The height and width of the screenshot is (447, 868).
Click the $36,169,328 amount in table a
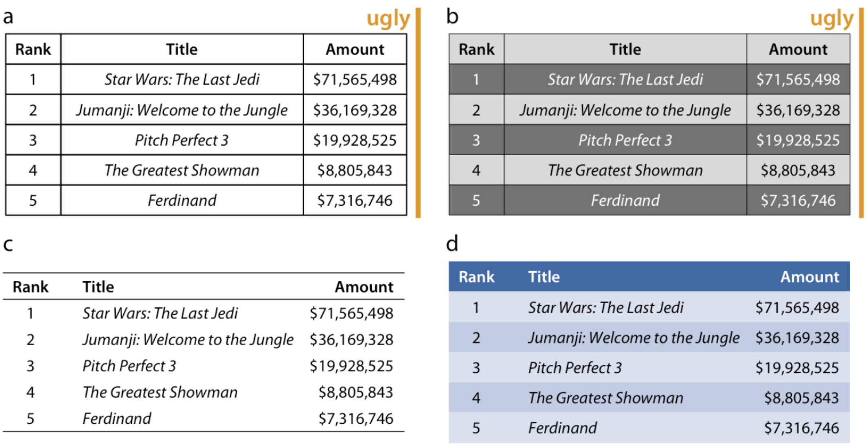355,110
